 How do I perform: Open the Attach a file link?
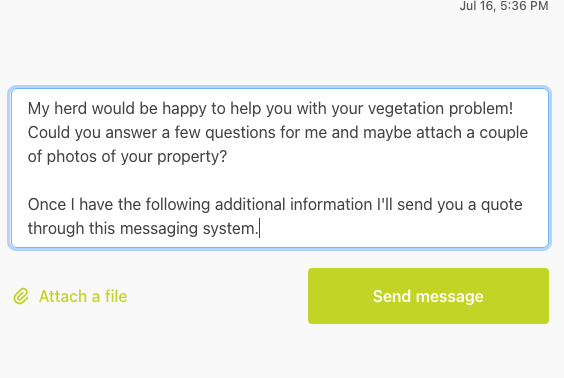70,297
